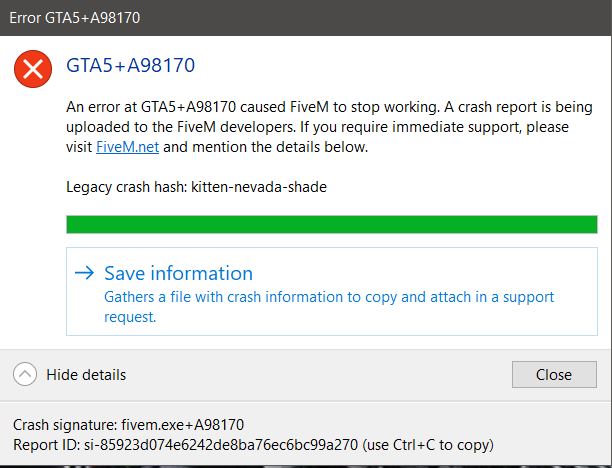Click the arrow icon beside Save information

click(84, 273)
